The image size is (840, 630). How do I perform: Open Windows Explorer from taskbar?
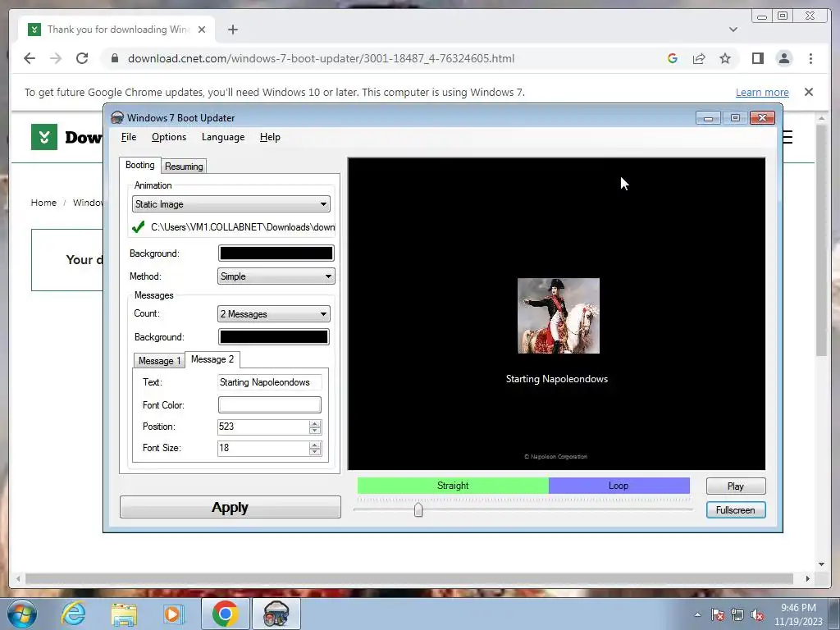click(124, 614)
